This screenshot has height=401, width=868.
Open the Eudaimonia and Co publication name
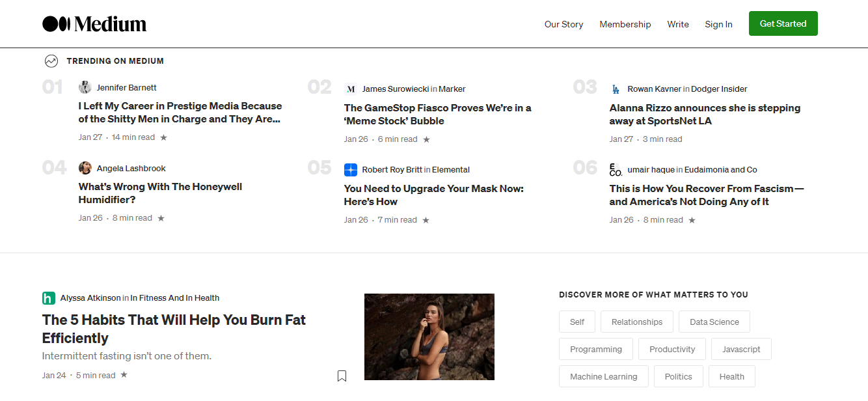(x=721, y=170)
